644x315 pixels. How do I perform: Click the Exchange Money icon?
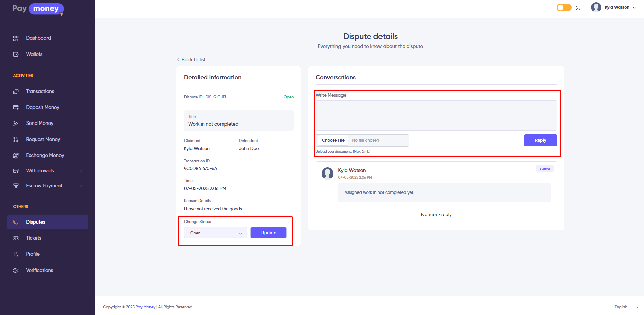click(16, 155)
